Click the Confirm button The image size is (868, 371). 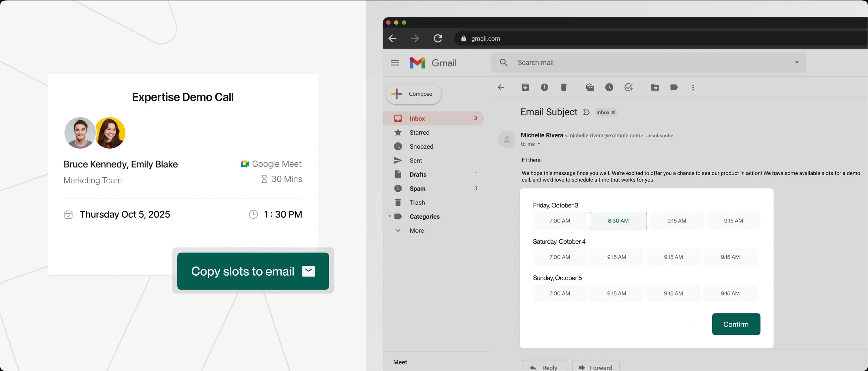tap(736, 324)
